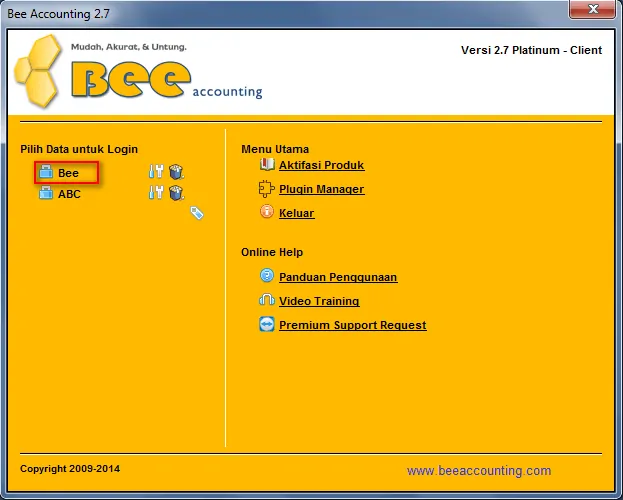Viewport: 623px width, 500px height.
Task: Click the Bee accounting logo
Action: point(138,72)
